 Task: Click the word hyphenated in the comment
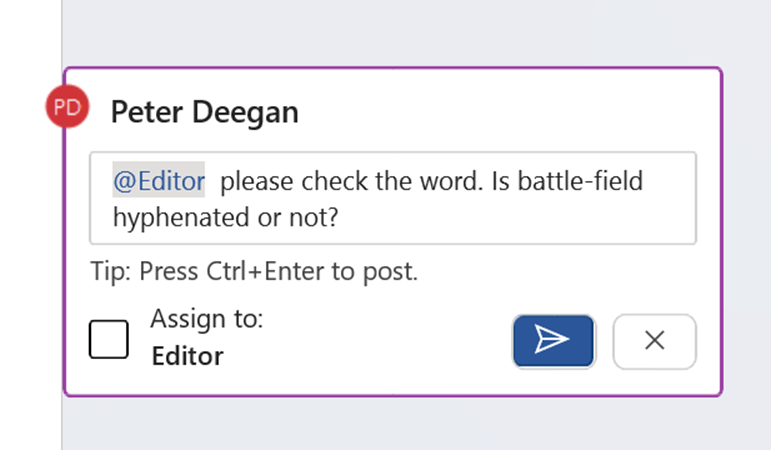point(170,215)
